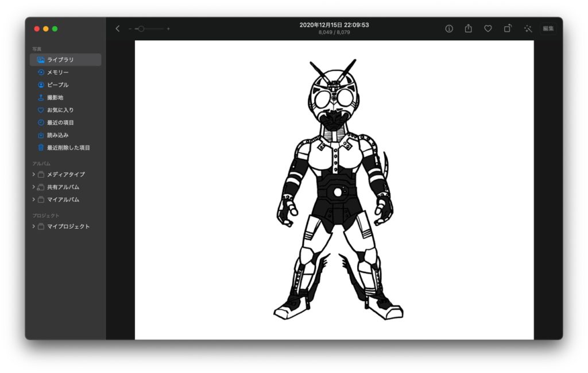This screenshot has width=588, height=373.
Task: Expand the メディアタイプ album group
Action: click(33, 175)
